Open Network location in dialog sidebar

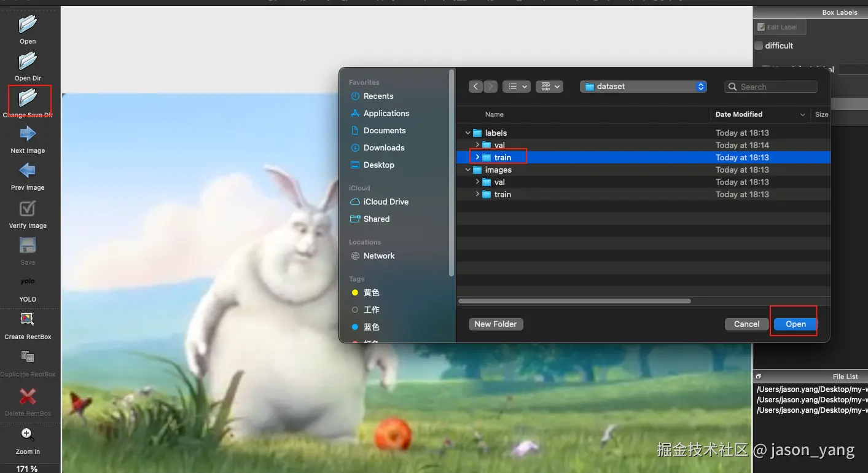379,256
